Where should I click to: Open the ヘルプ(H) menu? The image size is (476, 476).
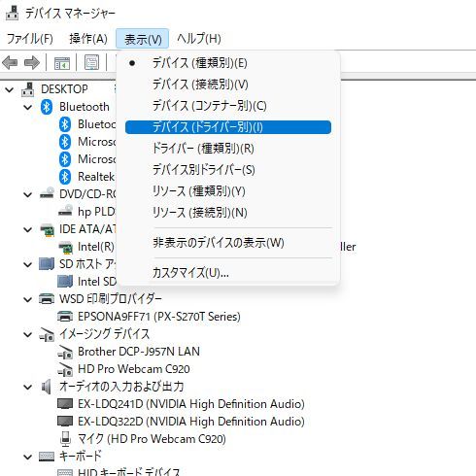(199, 39)
